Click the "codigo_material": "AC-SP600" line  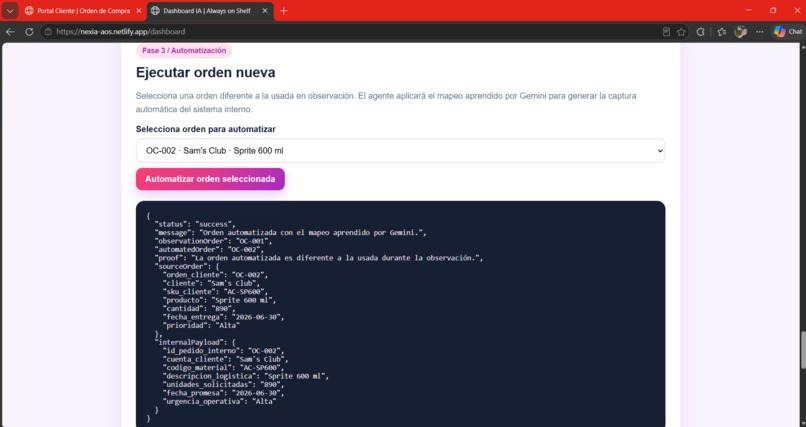pos(224,368)
